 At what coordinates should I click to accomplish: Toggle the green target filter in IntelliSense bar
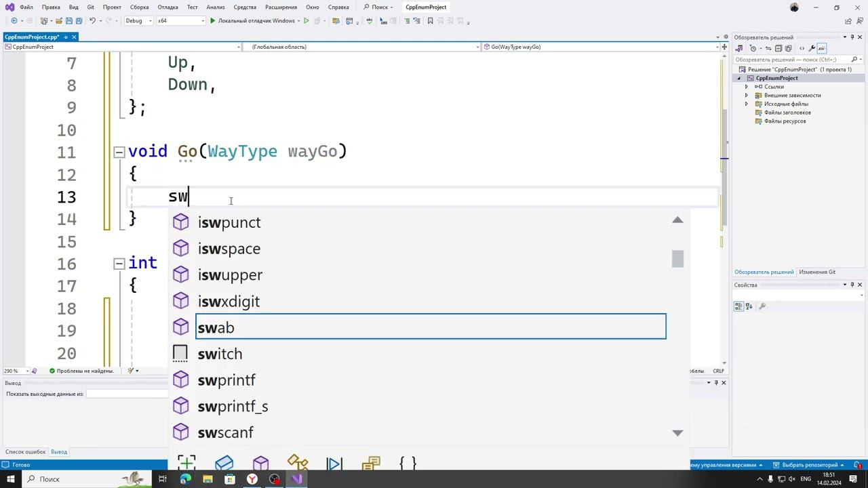[187, 464]
